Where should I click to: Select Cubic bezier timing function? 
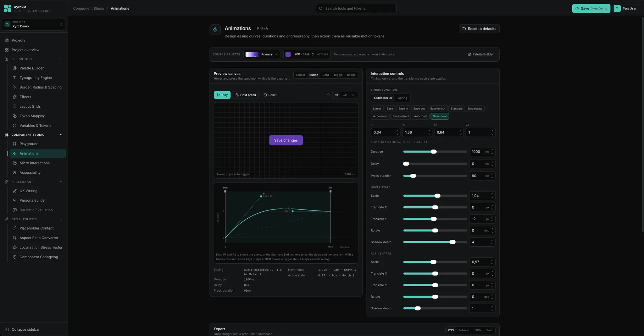(383, 98)
